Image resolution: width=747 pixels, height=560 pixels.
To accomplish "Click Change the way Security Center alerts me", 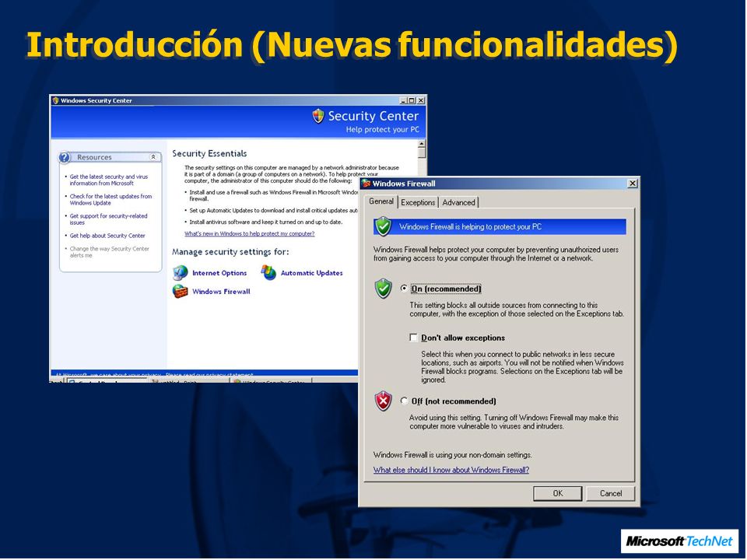I will (x=109, y=252).
